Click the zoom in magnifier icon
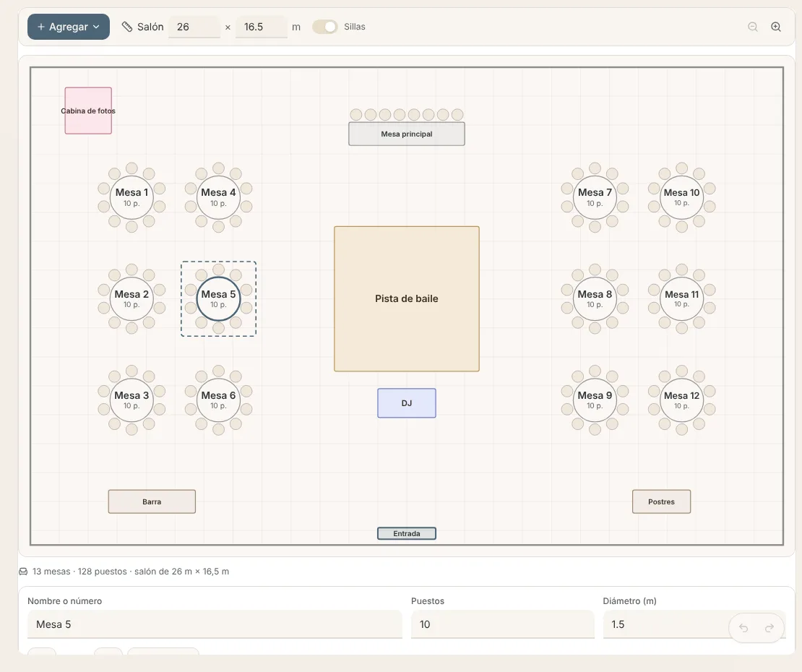 click(776, 27)
